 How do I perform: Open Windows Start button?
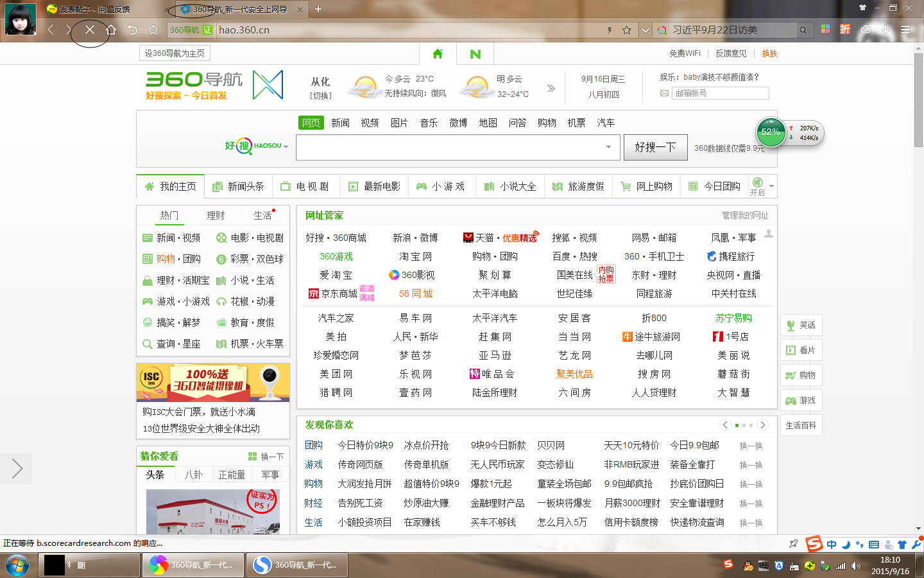[17, 566]
